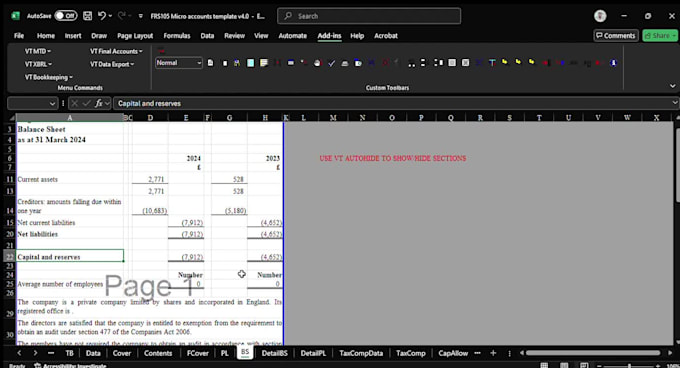This screenshot has width=680, height=368.
Task: Show more sheet tabs via ellipsis after CapAllow
Action: [477, 353]
